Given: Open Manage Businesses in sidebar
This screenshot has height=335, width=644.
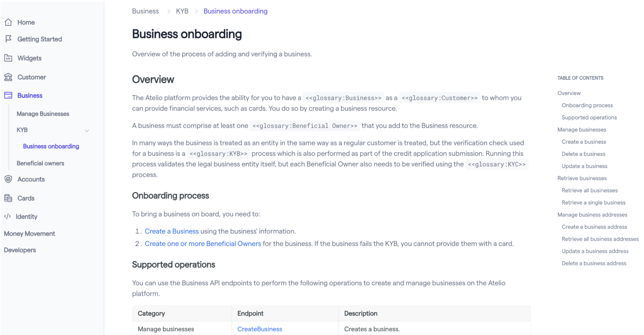Looking at the screenshot, I should [43, 114].
